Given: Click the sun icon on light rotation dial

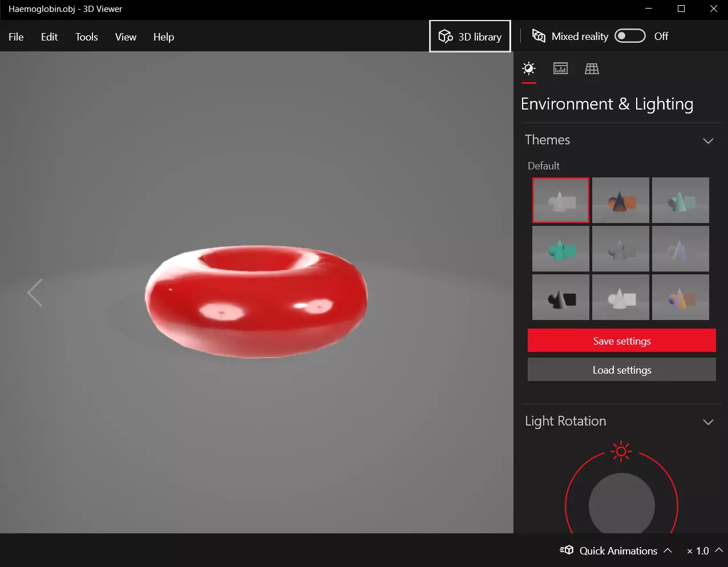Looking at the screenshot, I should [x=621, y=451].
